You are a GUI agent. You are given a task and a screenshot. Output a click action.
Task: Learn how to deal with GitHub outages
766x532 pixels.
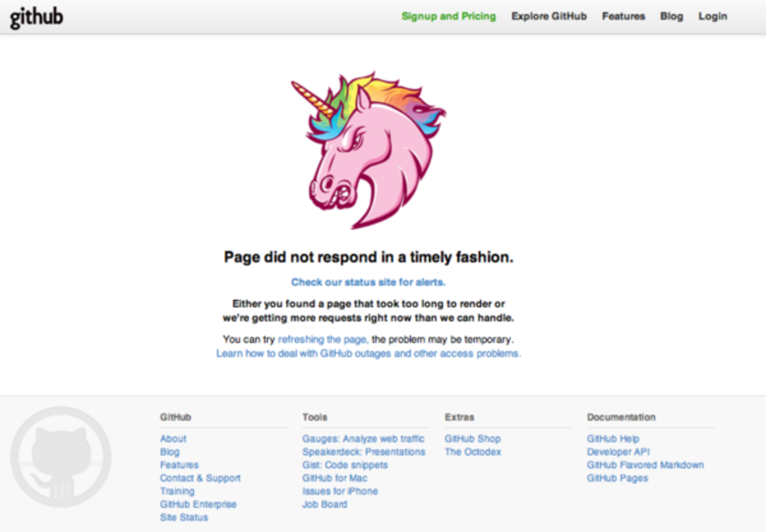pos(368,353)
